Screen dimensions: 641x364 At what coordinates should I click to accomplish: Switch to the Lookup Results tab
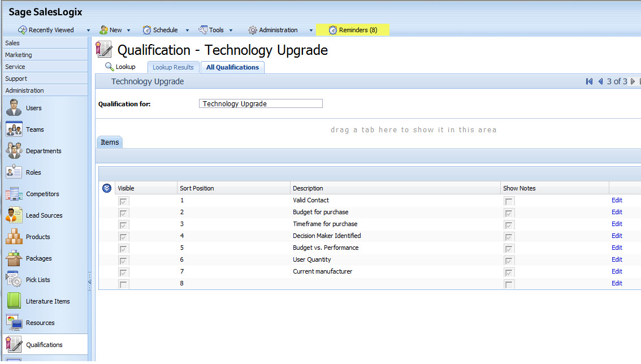173,67
